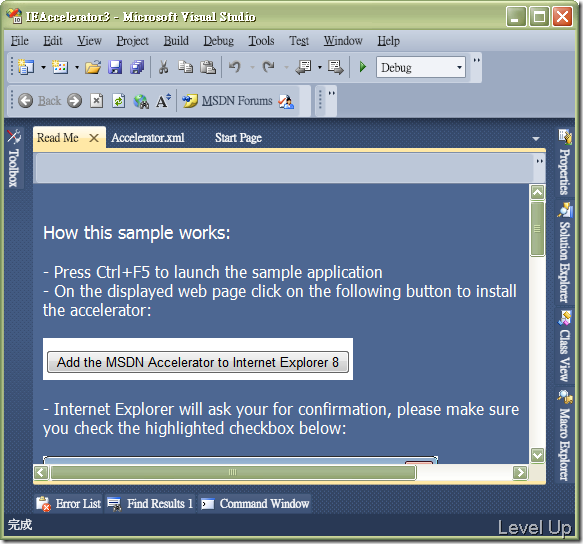
Task: Open the Tools menu
Action: [261, 41]
